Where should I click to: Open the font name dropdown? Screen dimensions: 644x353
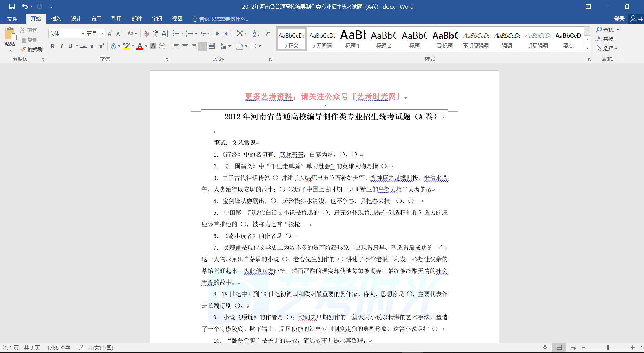point(83,34)
